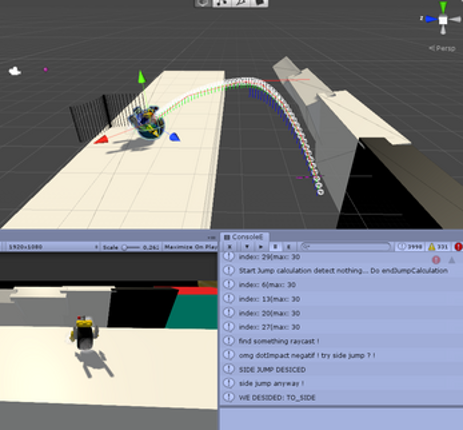463x430 pixels.
Task: Select the 'SIDE JUMP DESICED' log row
Action: [x=341, y=369]
